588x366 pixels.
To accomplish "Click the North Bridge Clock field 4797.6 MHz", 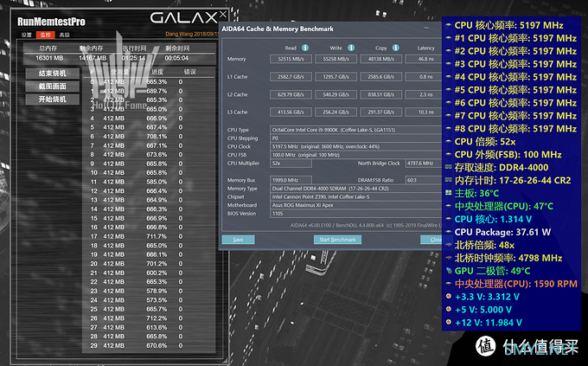I will coord(424,164).
